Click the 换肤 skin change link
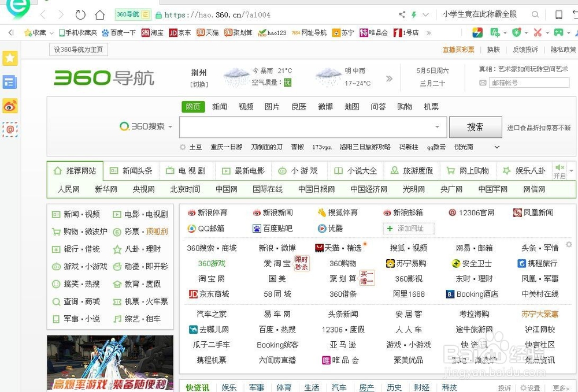 pyautogui.click(x=493, y=50)
